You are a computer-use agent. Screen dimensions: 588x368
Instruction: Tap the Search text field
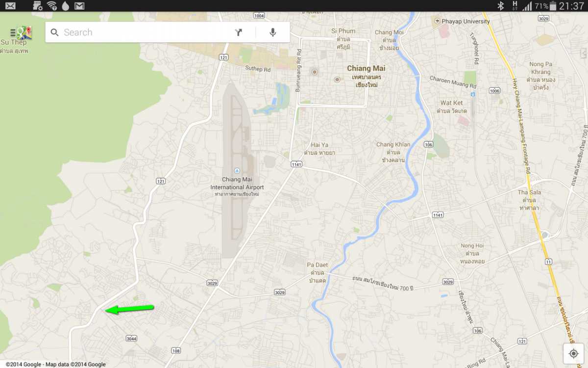coord(142,32)
